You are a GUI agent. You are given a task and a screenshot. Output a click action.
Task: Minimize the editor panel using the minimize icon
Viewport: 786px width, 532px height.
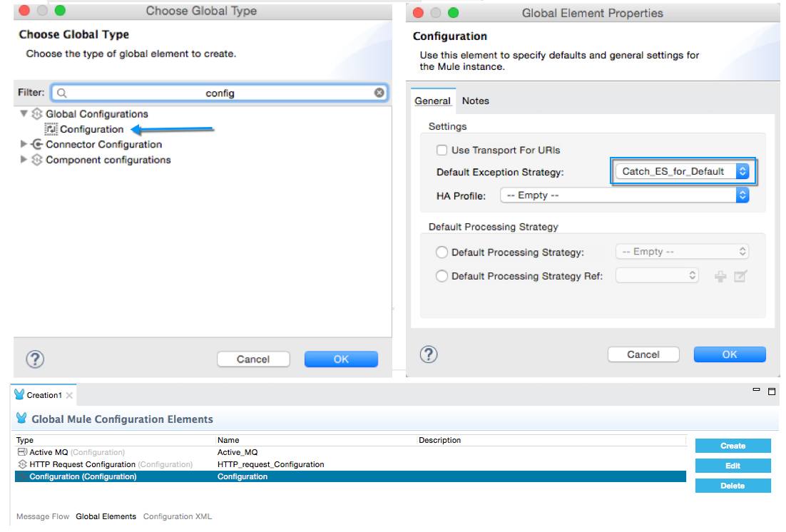pos(757,391)
